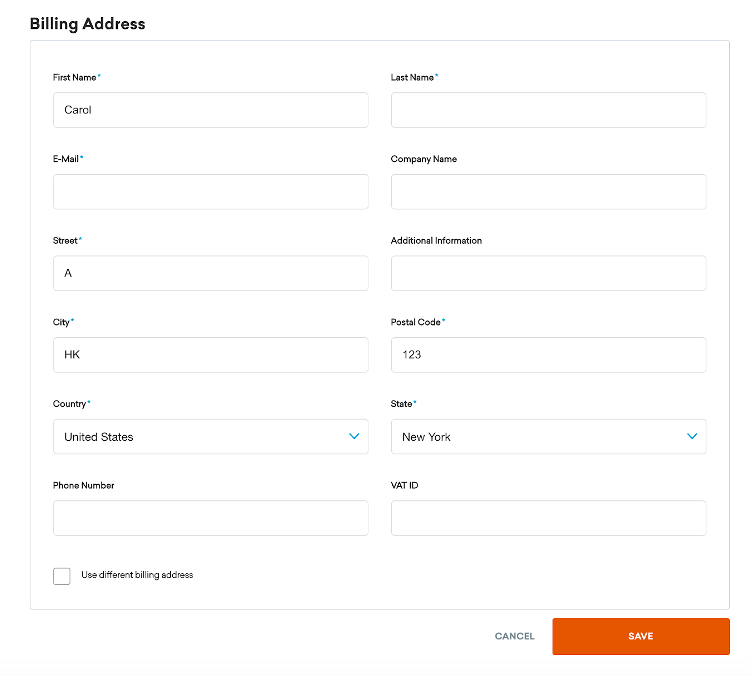
Task: Select the City field containing HK
Action: click(210, 355)
